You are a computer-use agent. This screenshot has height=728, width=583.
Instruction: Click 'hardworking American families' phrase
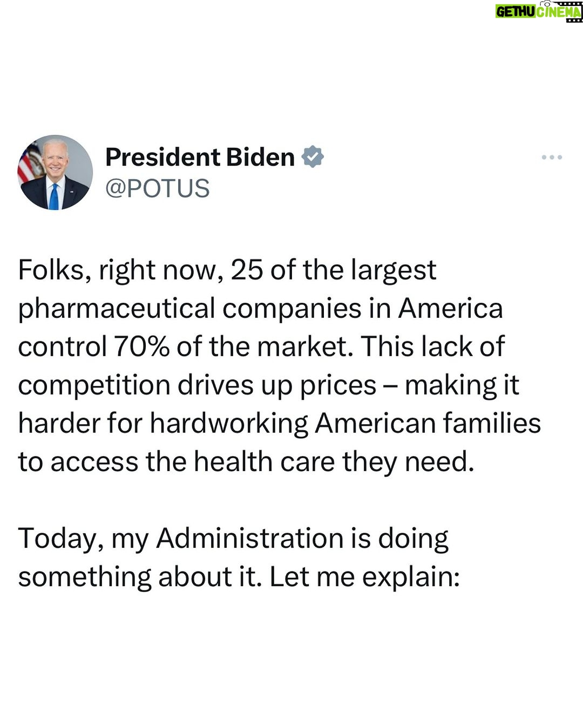coord(345,424)
